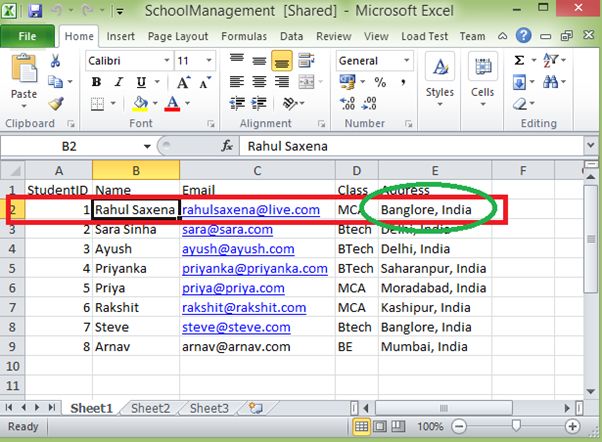
Task: Open the File tab
Action: tap(27, 36)
